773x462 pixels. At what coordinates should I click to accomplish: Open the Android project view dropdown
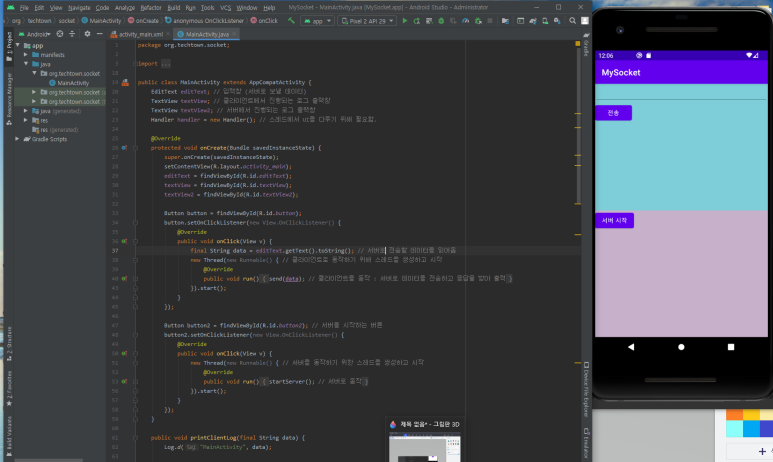point(35,34)
